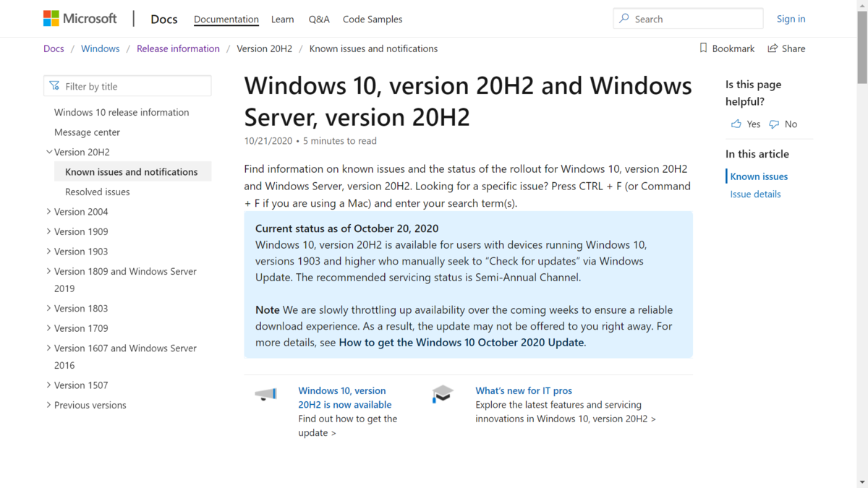Viewport: 868px width, 488px height.
Task: Open the Learn nav item
Action: click(x=283, y=19)
